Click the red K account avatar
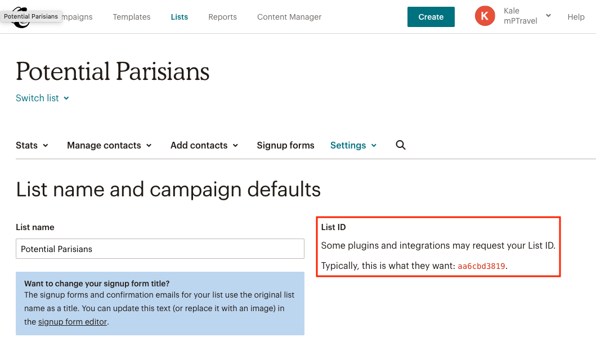 485,16
